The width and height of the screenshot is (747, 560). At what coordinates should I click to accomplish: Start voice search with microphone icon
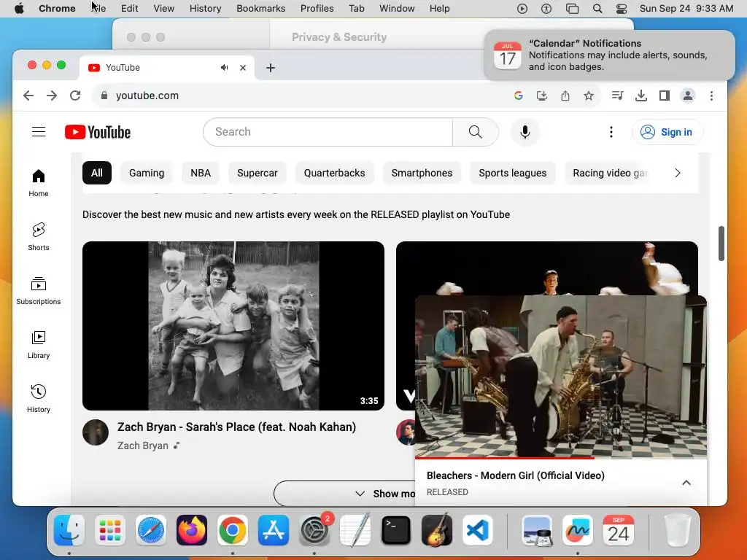525,132
